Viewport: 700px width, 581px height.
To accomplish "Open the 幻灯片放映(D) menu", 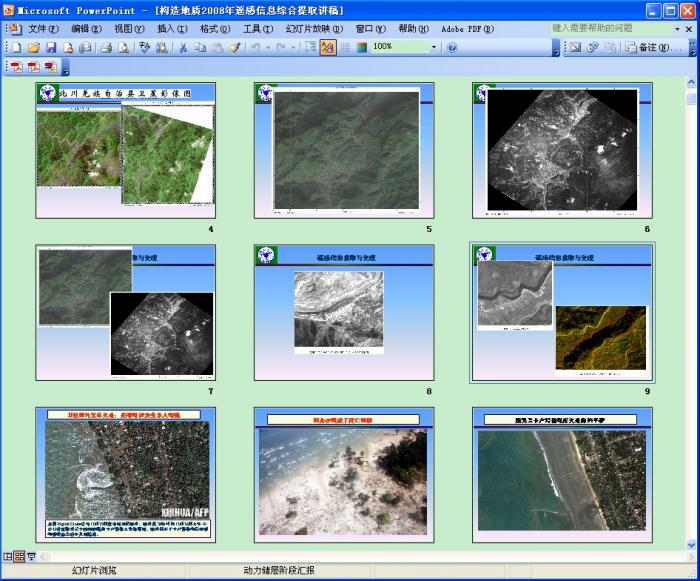I will (x=313, y=29).
